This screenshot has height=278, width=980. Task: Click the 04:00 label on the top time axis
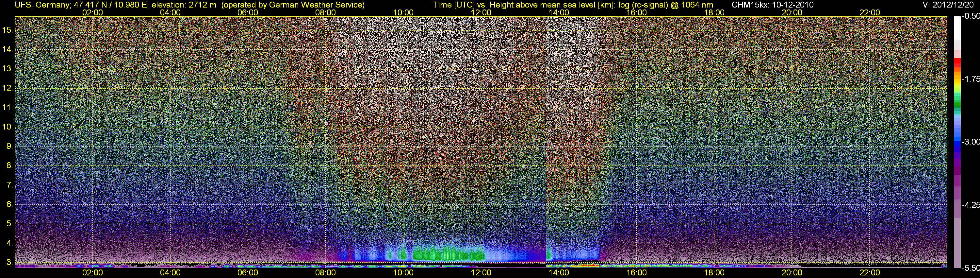[170, 12]
